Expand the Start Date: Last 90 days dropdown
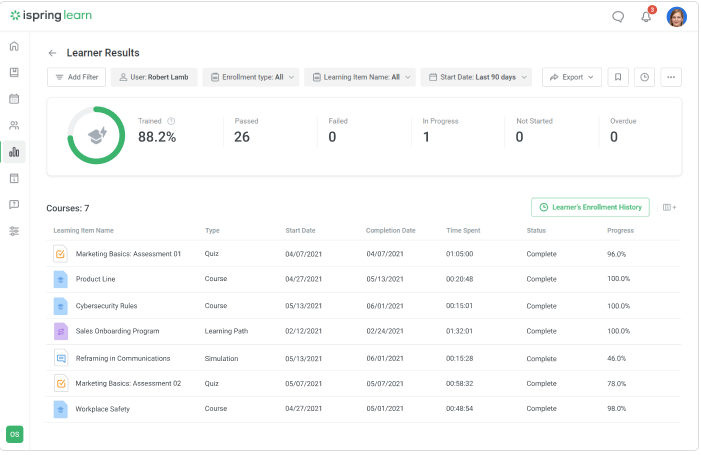Screen dimensions: 701x455 pos(476,77)
